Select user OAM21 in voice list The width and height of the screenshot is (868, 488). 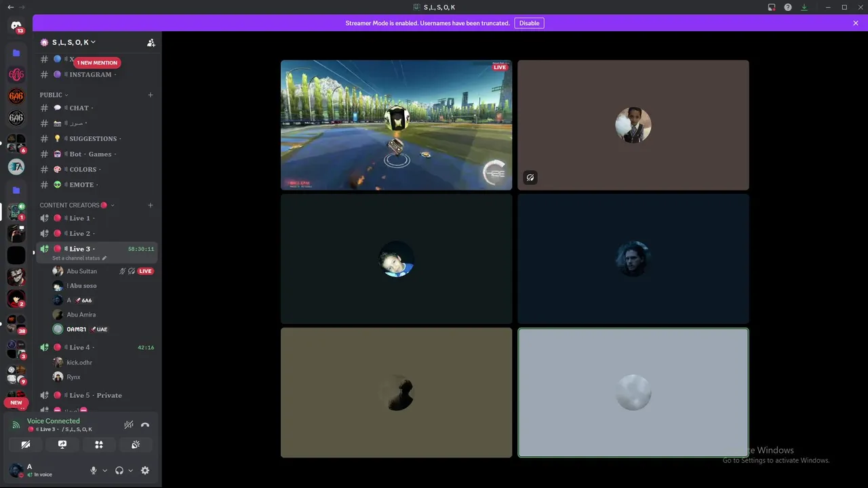coord(104,329)
